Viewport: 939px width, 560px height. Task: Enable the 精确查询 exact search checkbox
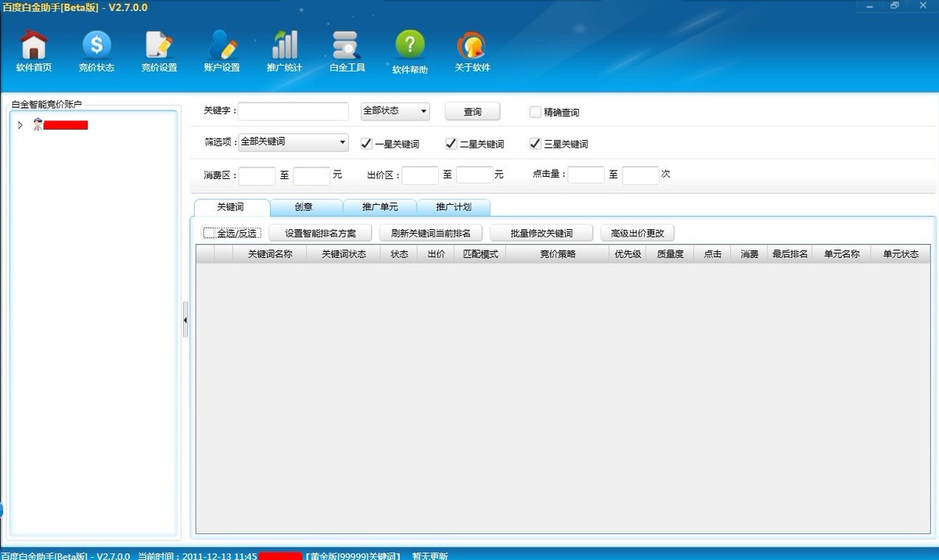535,112
